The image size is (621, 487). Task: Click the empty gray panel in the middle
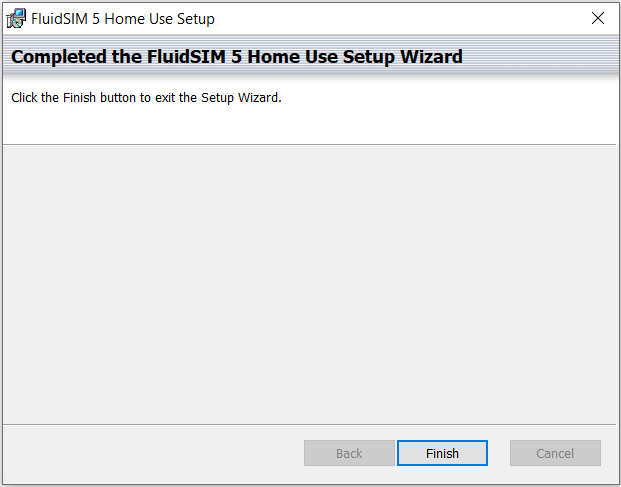[x=309, y=284]
